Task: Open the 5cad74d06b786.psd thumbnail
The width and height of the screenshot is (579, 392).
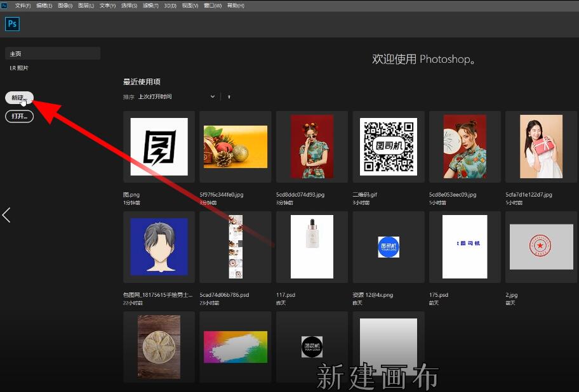Action: pos(235,247)
